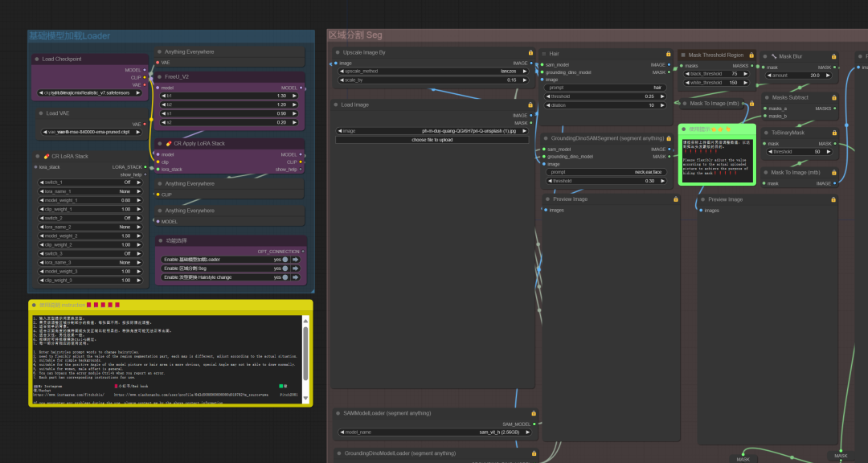Collapse the Load Checkpoint node via its dot
This screenshot has width=868, height=463.
point(37,59)
